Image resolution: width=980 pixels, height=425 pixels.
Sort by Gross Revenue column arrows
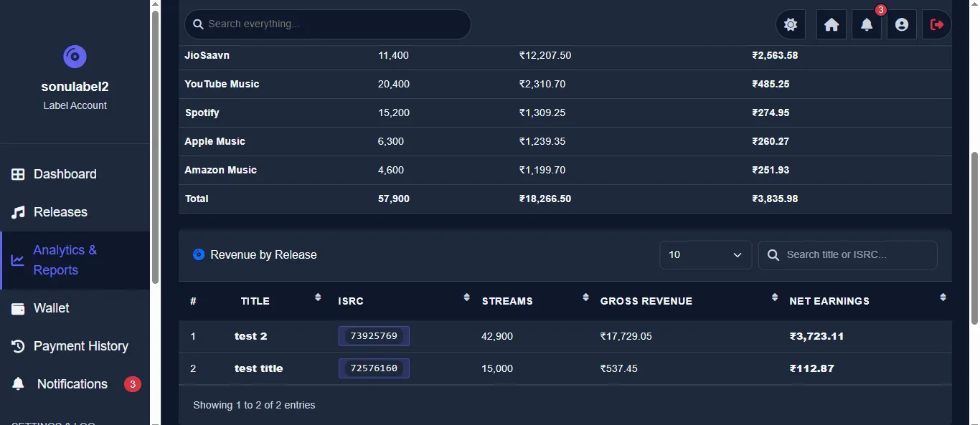[775, 297]
